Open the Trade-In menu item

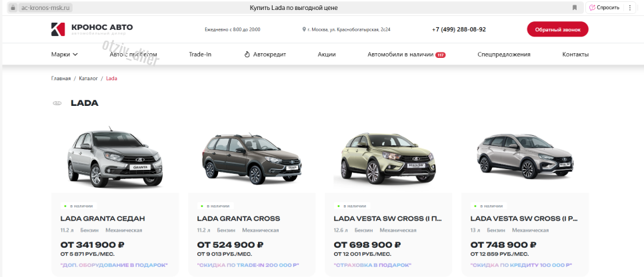click(x=200, y=54)
